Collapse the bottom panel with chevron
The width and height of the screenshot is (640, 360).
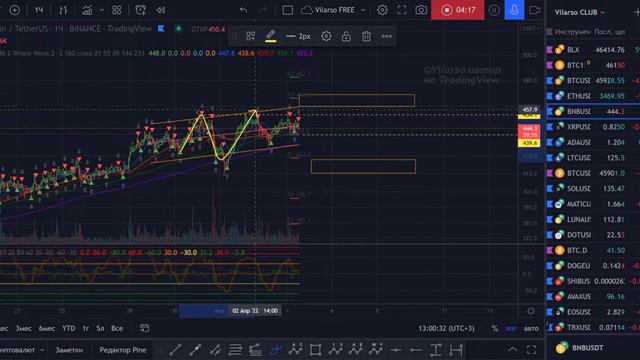pyautogui.click(x=513, y=349)
